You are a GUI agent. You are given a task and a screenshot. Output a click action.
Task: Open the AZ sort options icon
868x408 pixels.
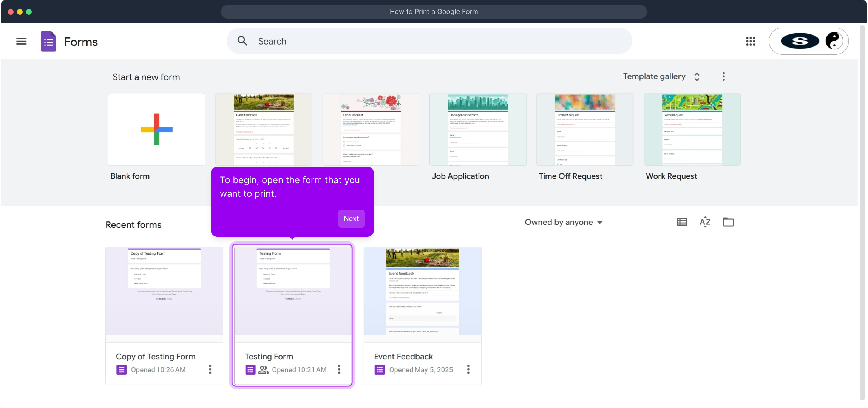pyautogui.click(x=705, y=222)
